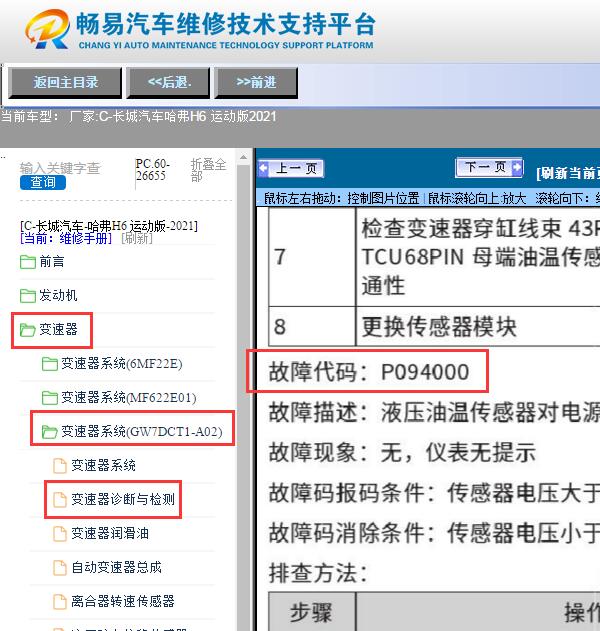Go forward with the >>前进 button
Screen dimensions: 600x631
[256, 82]
